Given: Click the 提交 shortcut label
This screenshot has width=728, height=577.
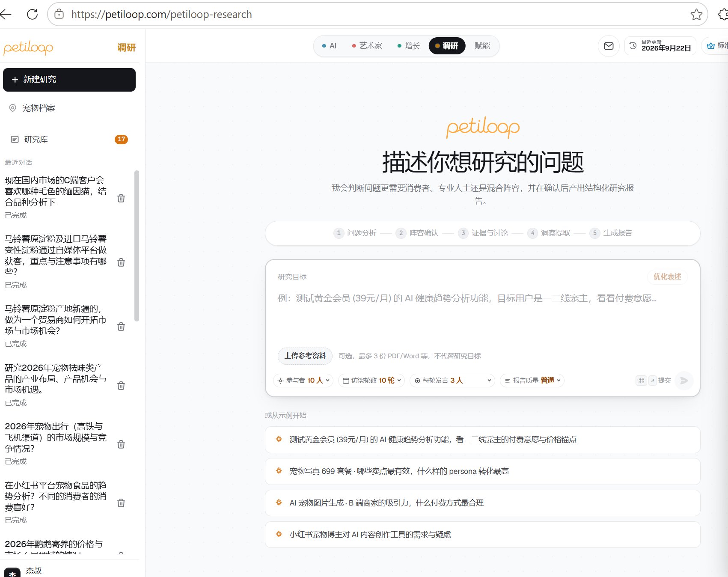Looking at the screenshot, I should click(664, 381).
